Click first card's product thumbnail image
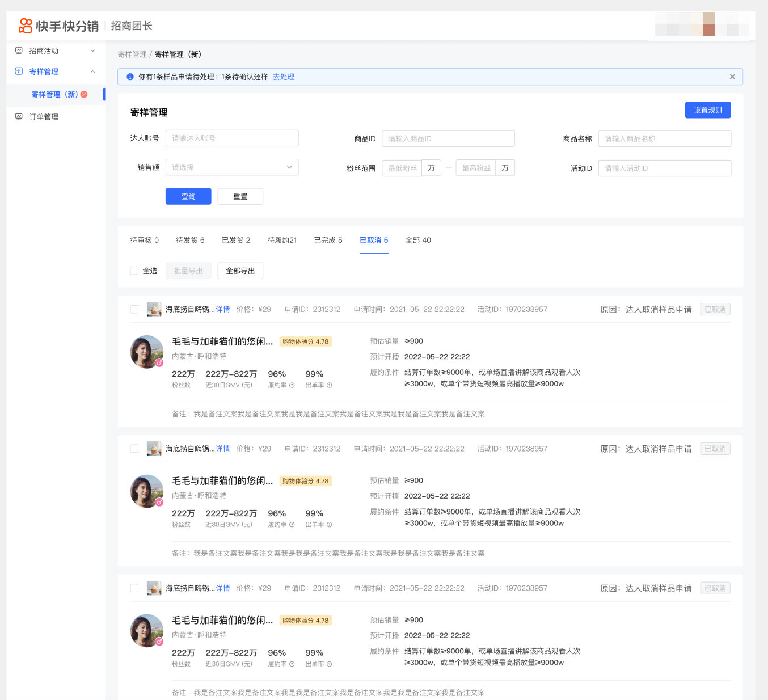This screenshot has width=768, height=700. (154, 309)
